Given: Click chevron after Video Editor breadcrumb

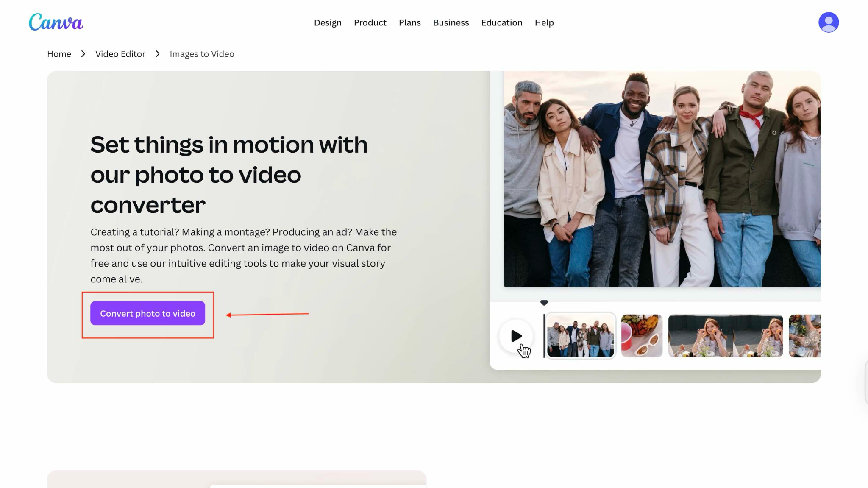Looking at the screenshot, I should [158, 54].
